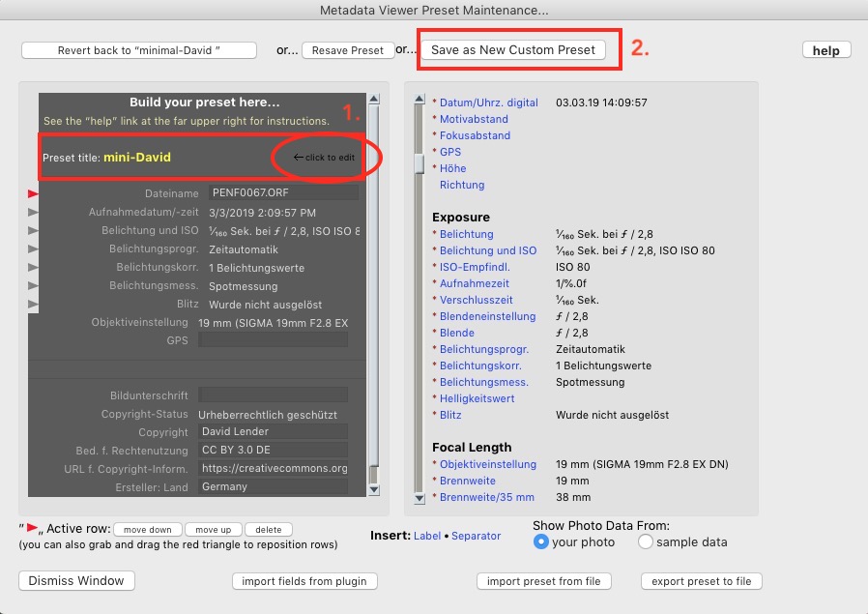This screenshot has width=868, height=614.
Task: Move the active row down
Action: coord(147,530)
